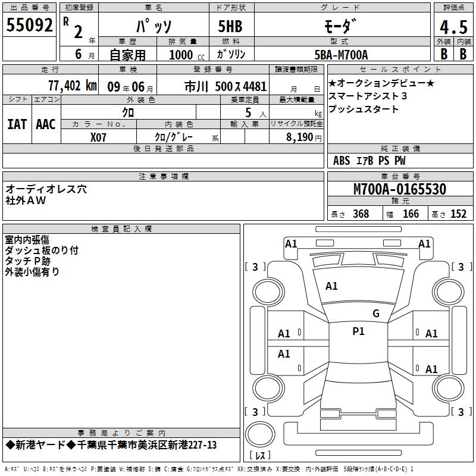This screenshot has height=476, width=476.
Task: Select the 事務局よりご案内 header
Action: click(x=121, y=433)
